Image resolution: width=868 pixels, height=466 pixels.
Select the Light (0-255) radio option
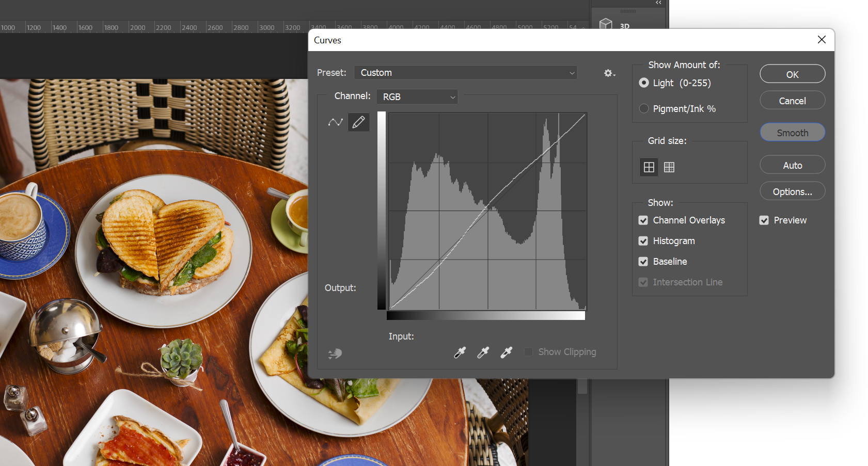pos(644,83)
